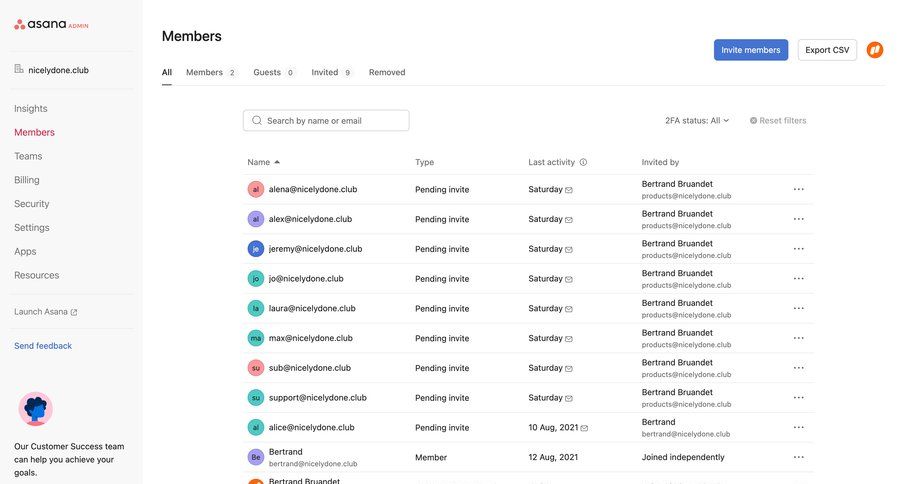Click the avatar of sub@nicelydone.club
The image size is (900, 484).
(255, 368)
